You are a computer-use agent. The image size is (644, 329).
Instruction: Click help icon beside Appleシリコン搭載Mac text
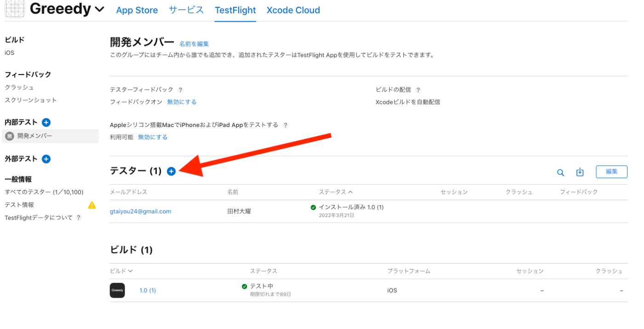[286, 125]
